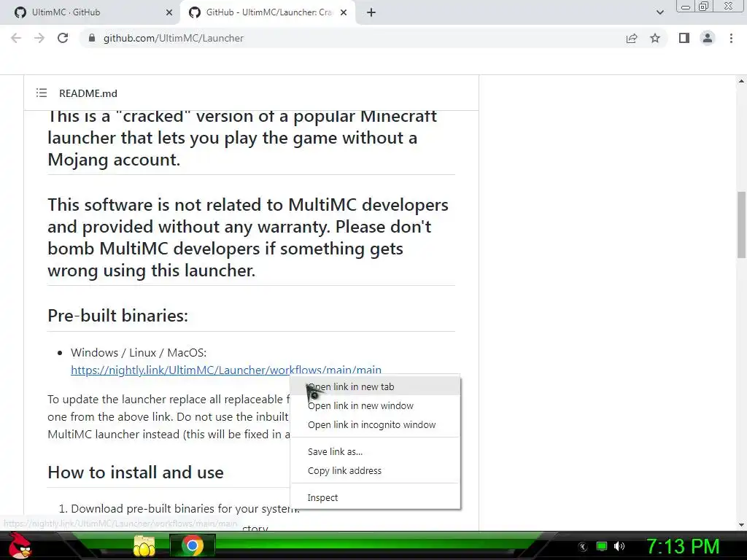Click the 7:13 PM taskbar clock
This screenshot has height=560, width=747.
tap(682, 546)
